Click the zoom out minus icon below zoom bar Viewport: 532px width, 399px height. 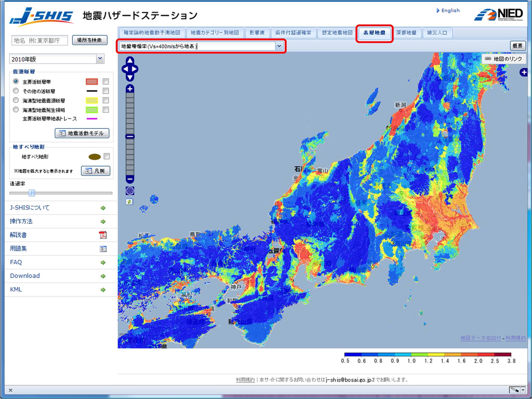pos(129,179)
